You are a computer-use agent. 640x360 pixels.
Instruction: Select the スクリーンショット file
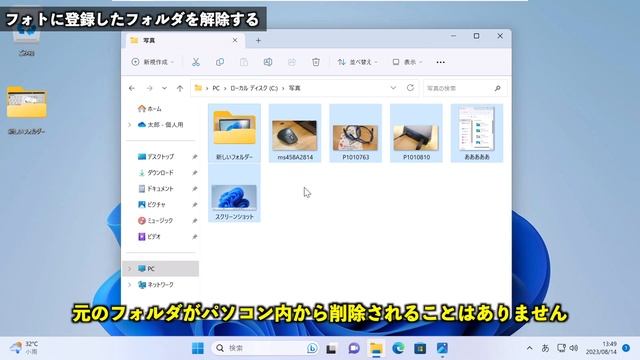click(234, 193)
